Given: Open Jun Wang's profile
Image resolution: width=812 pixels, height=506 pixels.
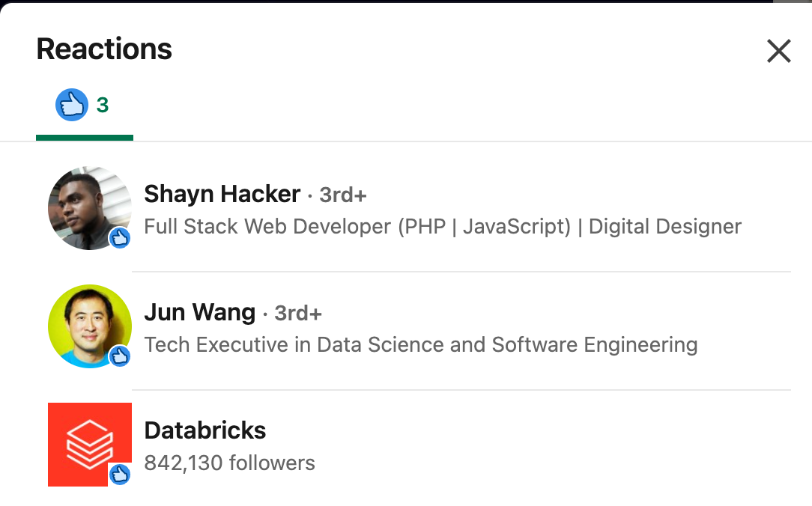Looking at the screenshot, I should click(x=199, y=312).
